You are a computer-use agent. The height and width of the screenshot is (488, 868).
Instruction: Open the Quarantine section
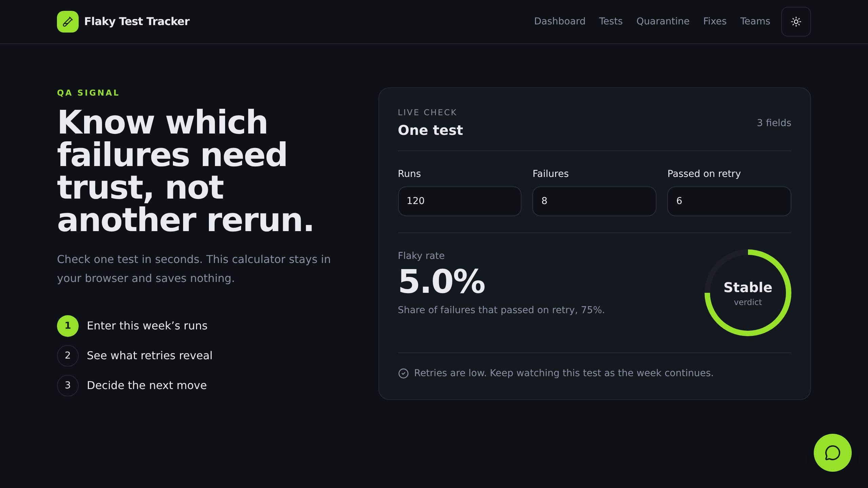click(x=663, y=21)
